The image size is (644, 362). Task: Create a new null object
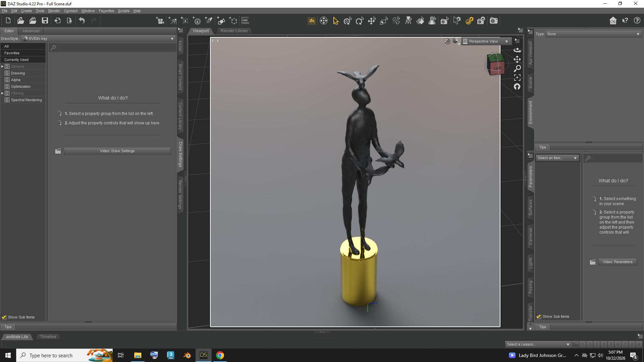point(233,21)
